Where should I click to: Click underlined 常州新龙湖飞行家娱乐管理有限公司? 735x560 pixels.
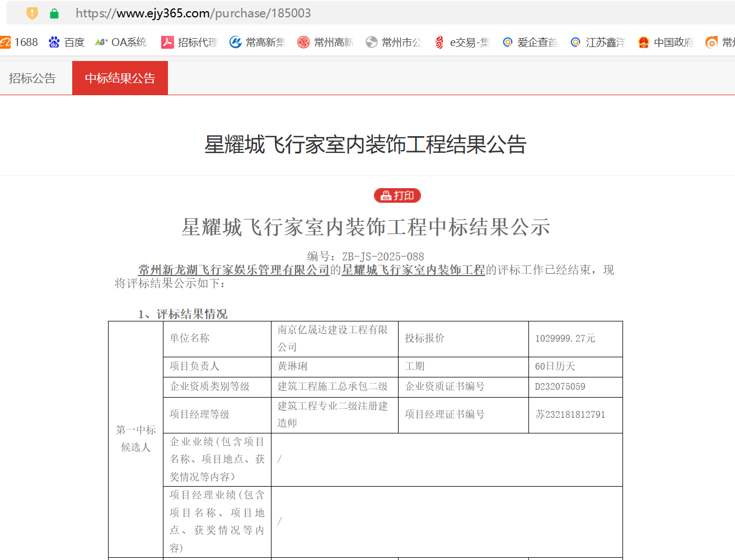pyautogui.click(x=234, y=270)
